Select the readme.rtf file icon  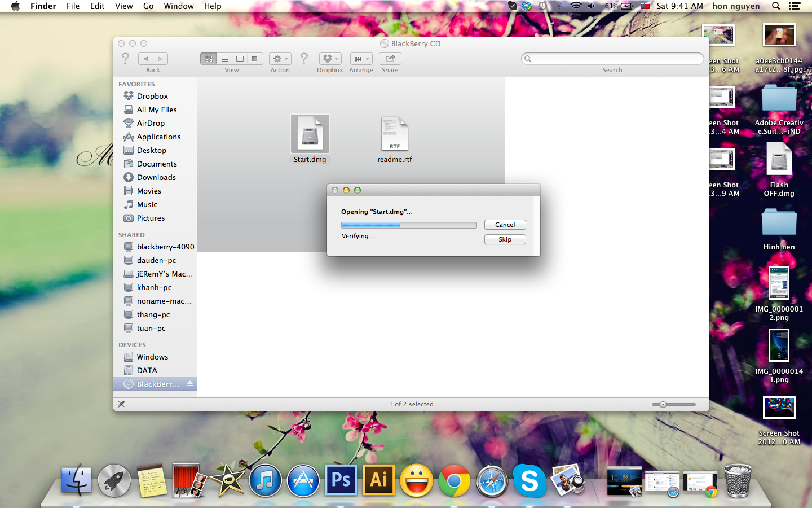(x=395, y=134)
